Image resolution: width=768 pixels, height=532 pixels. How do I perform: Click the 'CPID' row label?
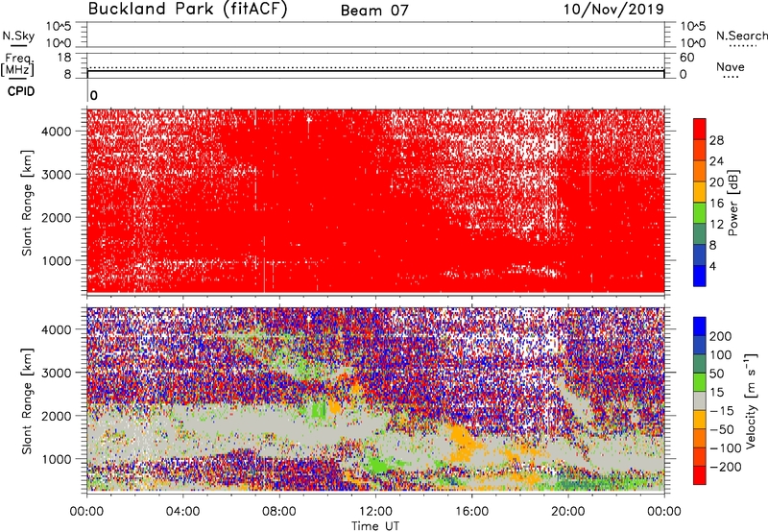[21, 91]
